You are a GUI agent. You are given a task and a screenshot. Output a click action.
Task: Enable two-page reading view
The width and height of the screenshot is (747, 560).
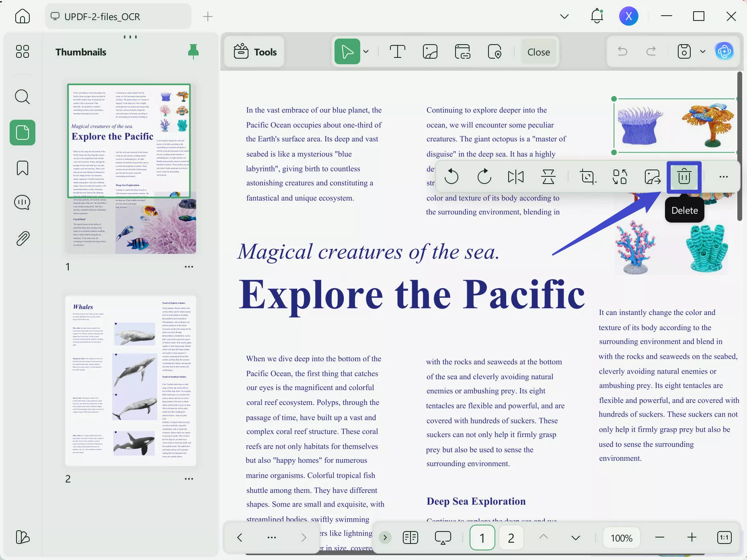click(x=410, y=538)
